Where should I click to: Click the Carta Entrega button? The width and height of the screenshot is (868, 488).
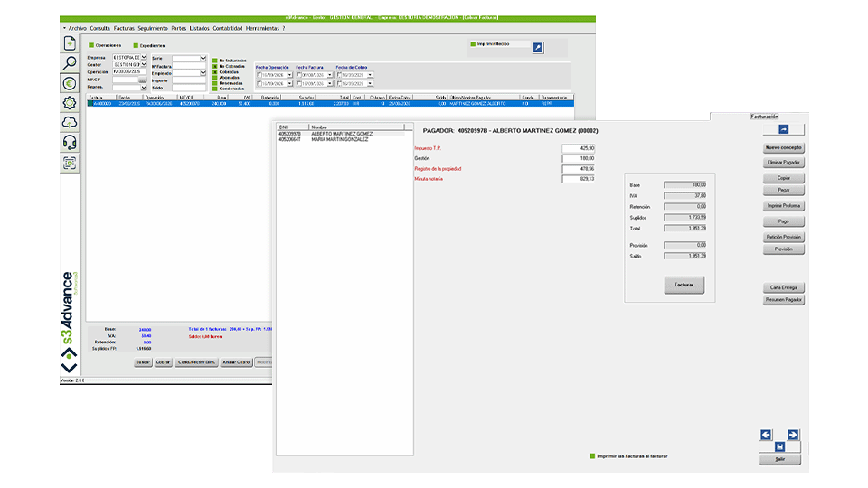[783, 287]
